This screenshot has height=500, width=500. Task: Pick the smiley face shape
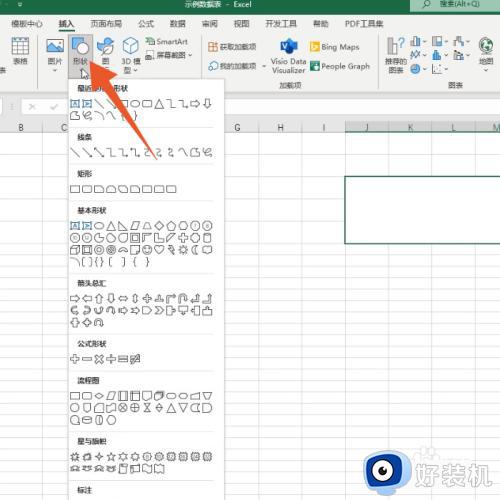click(x=147, y=250)
